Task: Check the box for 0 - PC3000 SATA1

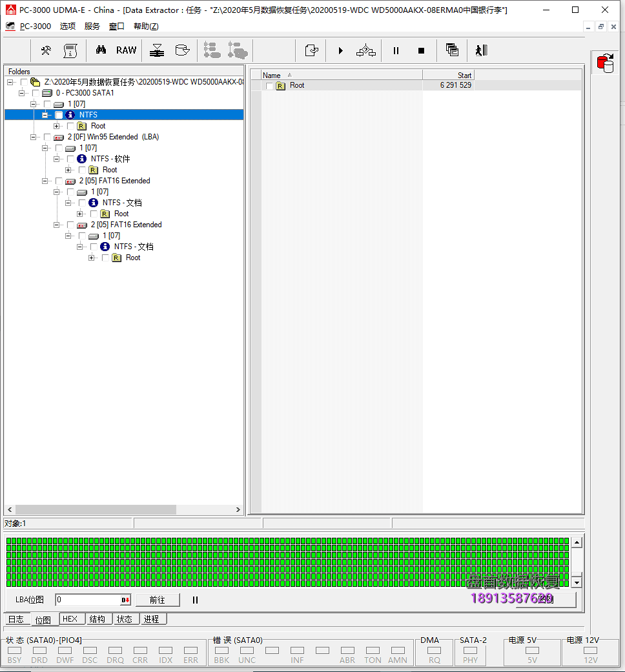Action: click(x=36, y=93)
